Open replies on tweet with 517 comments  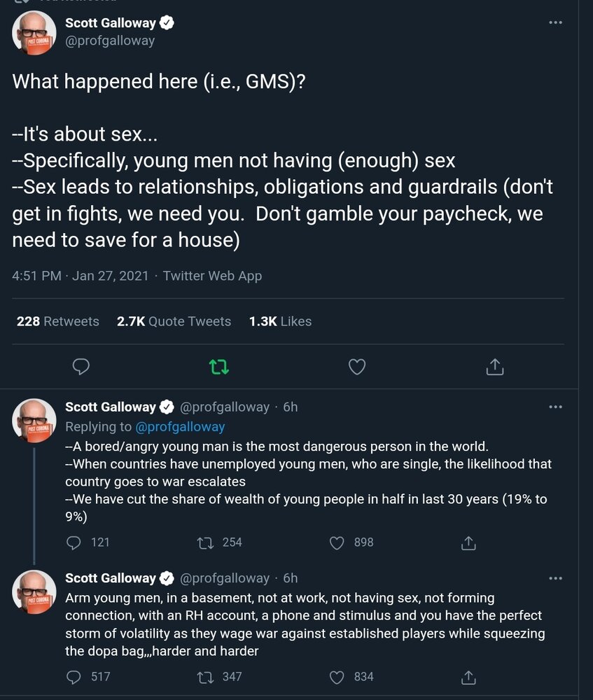click(74, 677)
